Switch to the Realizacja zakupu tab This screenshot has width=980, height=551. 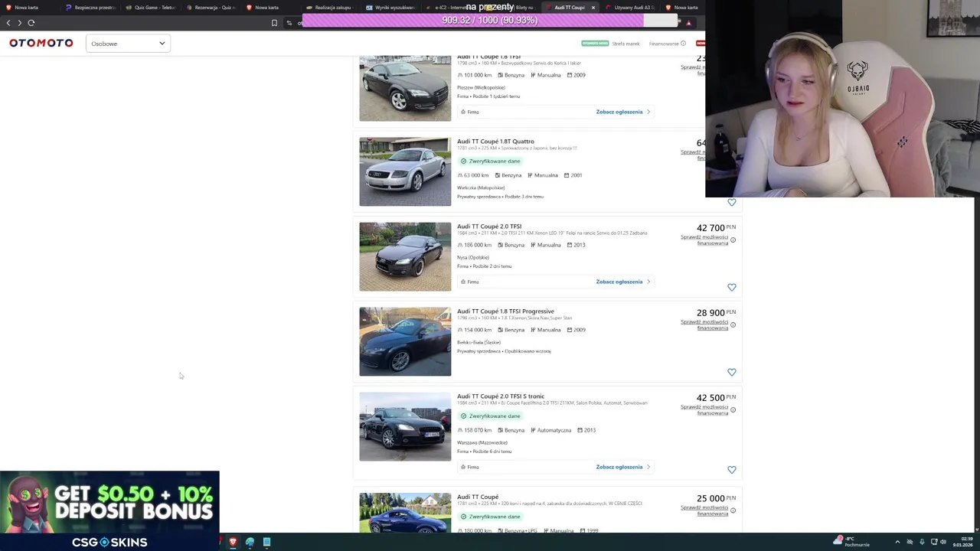[329, 8]
